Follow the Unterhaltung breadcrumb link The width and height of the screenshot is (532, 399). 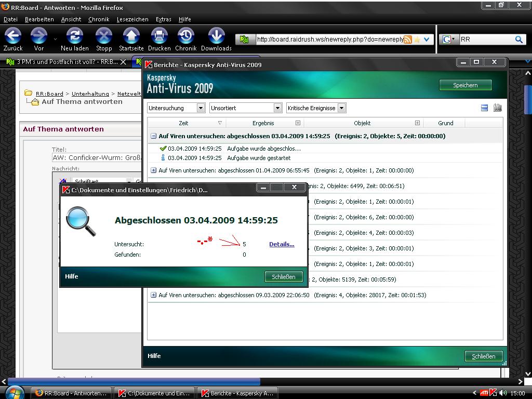tap(90, 94)
